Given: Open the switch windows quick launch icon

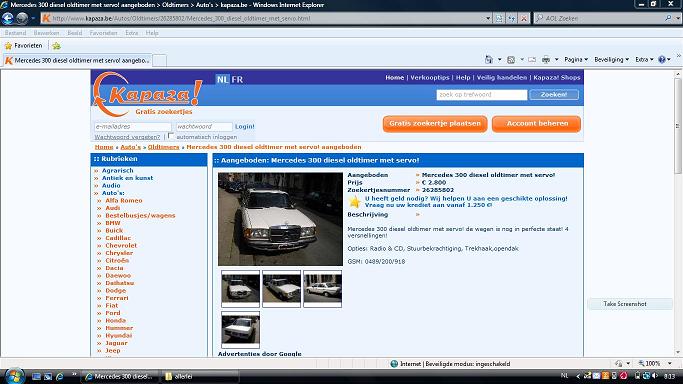Looking at the screenshot, I should pos(48,376).
